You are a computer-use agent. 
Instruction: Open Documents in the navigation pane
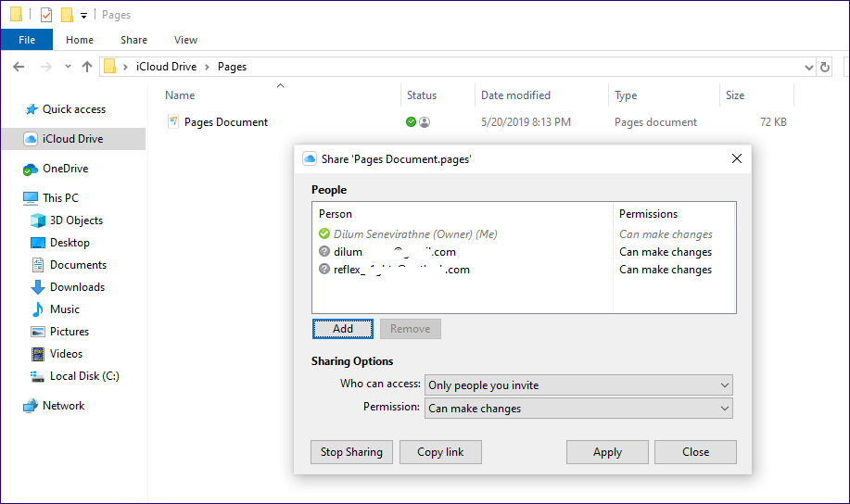click(x=79, y=265)
